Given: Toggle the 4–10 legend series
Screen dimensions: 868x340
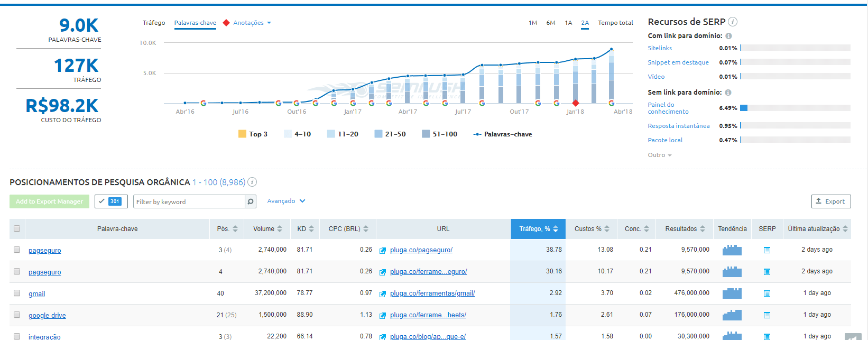Looking at the screenshot, I should pos(298,134).
